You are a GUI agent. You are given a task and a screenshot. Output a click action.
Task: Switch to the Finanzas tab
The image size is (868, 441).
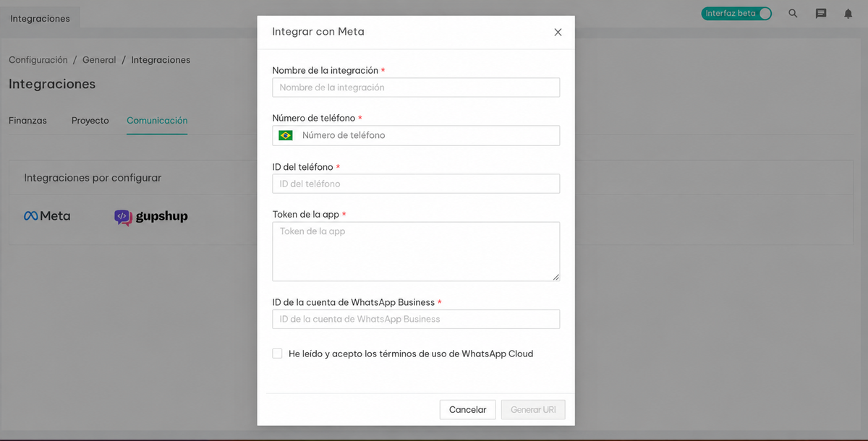(27, 121)
